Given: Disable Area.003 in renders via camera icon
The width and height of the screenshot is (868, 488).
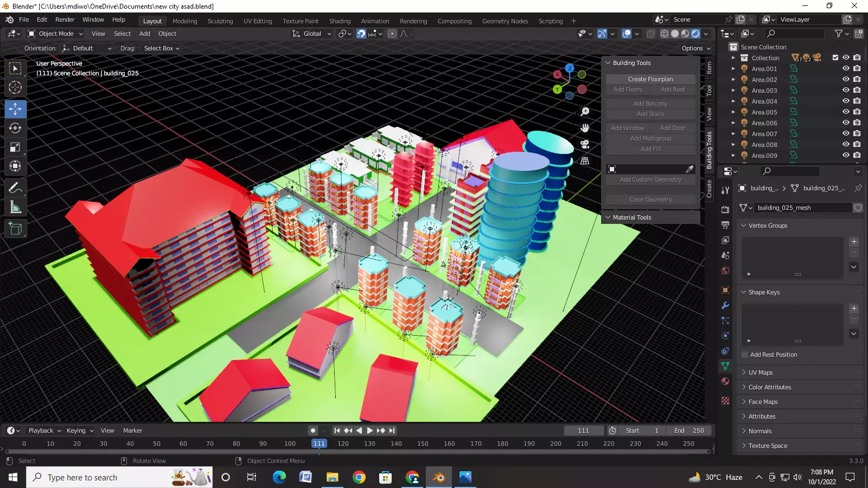Looking at the screenshot, I should click(857, 91).
